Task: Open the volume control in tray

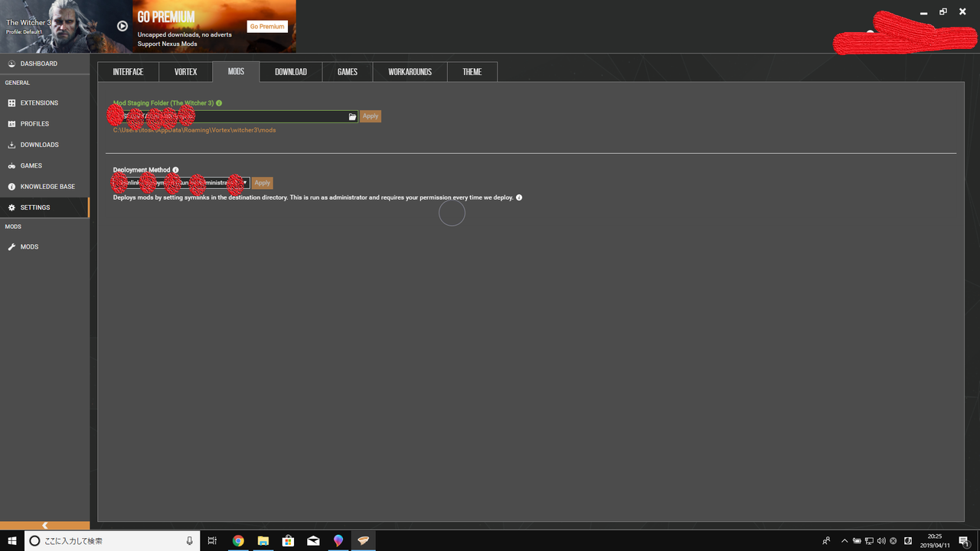Action: [880, 541]
